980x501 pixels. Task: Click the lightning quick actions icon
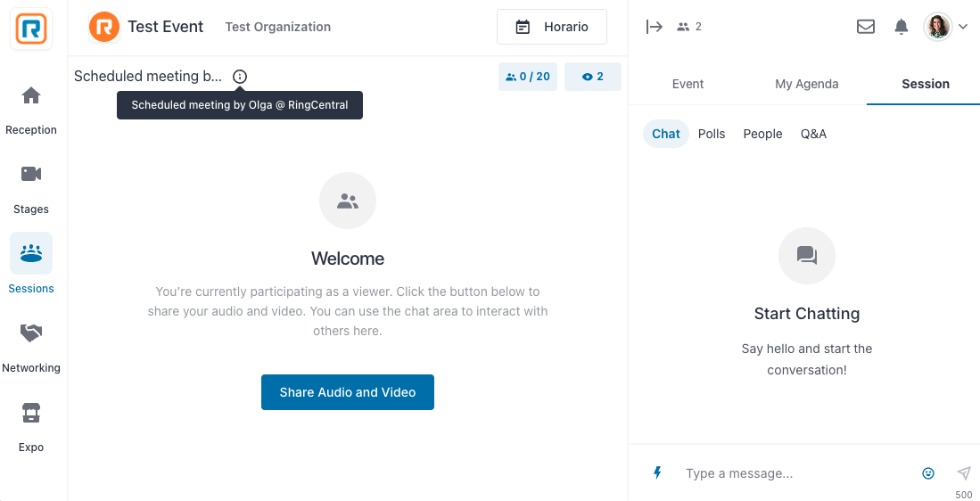tap(657, 472)
